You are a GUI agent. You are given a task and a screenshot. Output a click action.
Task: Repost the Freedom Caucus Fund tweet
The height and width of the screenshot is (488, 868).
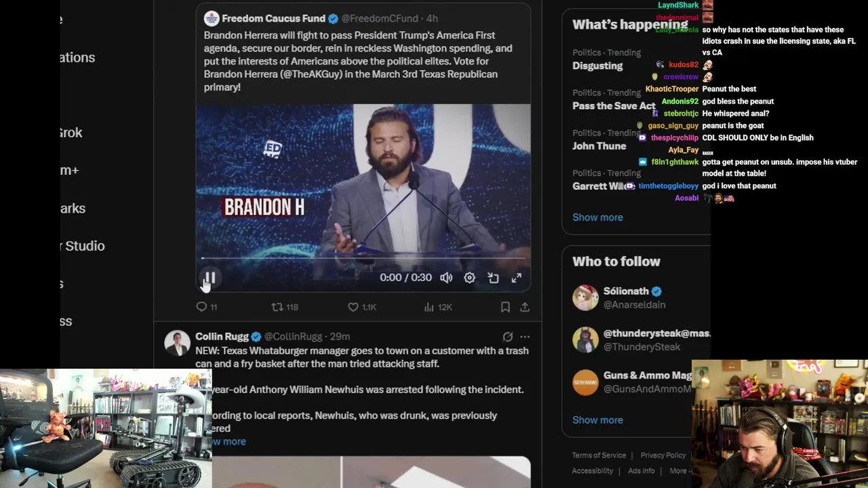[x=285, y=307]
